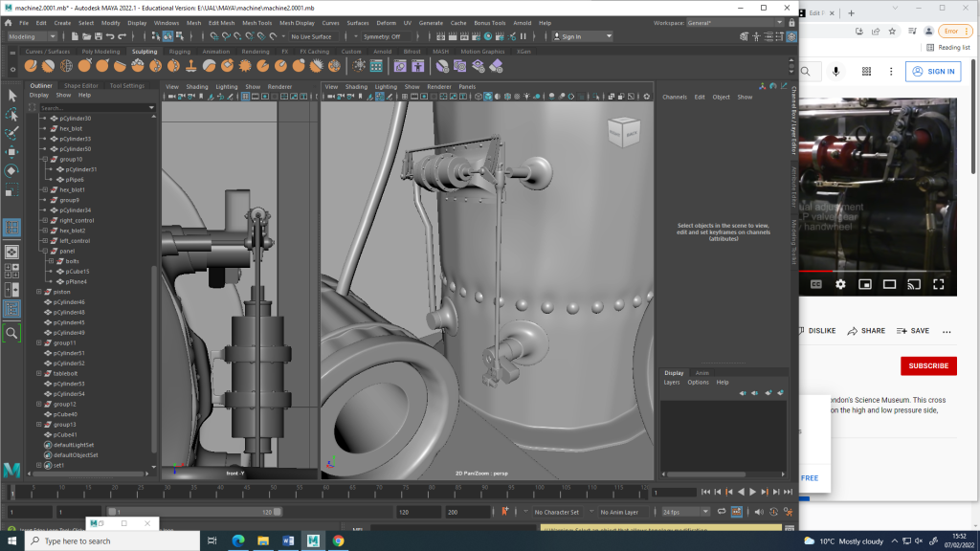Screen dimensions: 980x551
Task: Open the Modeling menu set dropdown
Action: pos(33,36)
